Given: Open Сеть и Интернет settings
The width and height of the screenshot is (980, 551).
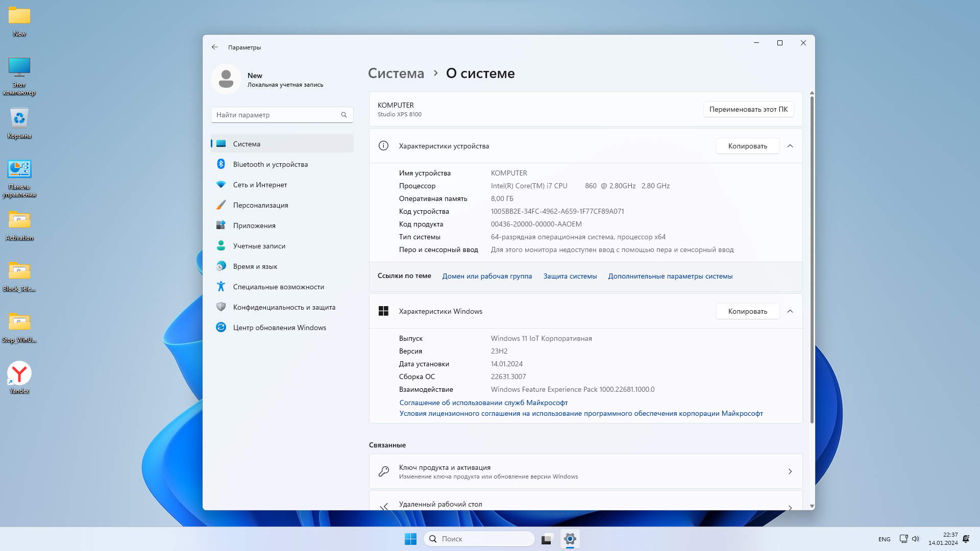Looking at the screenshot, I should point(260,185).
